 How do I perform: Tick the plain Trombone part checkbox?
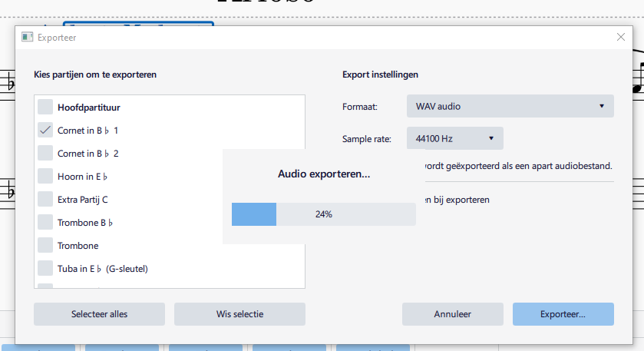(45, 245)
